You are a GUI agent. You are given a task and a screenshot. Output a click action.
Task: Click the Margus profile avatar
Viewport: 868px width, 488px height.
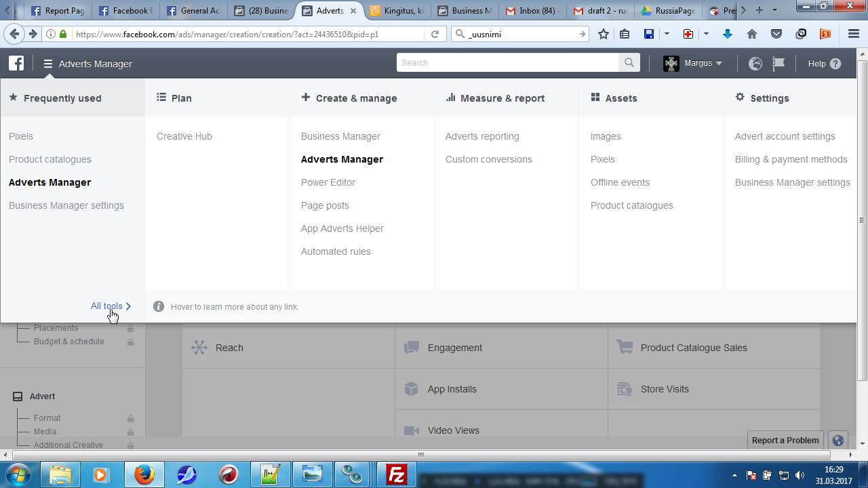coord(671,63)
